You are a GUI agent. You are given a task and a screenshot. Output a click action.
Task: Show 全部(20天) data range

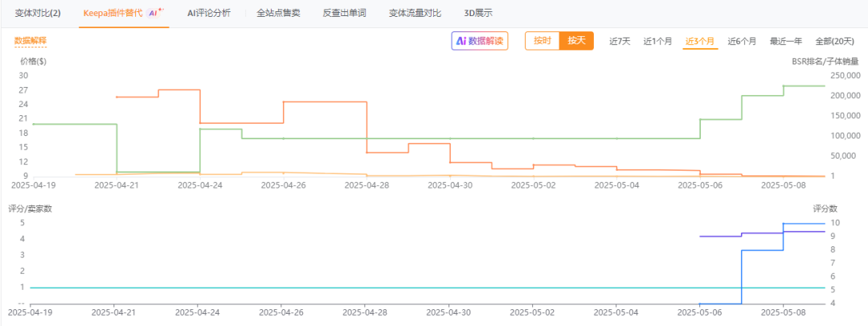click(x=834, y=41)
